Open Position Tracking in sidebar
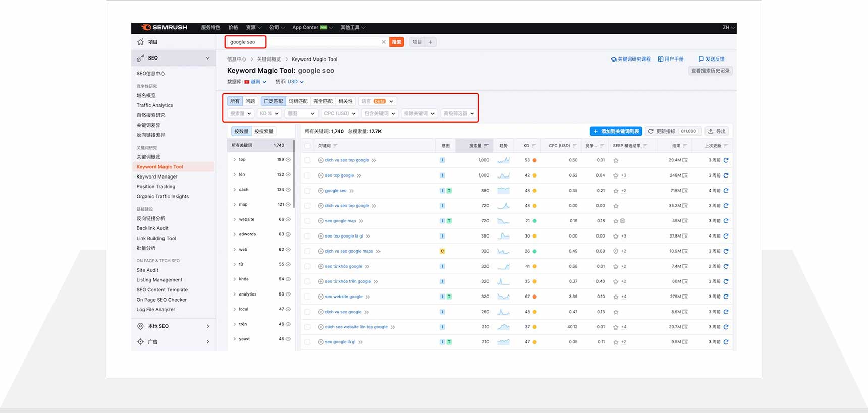 (x=156, y=187)
